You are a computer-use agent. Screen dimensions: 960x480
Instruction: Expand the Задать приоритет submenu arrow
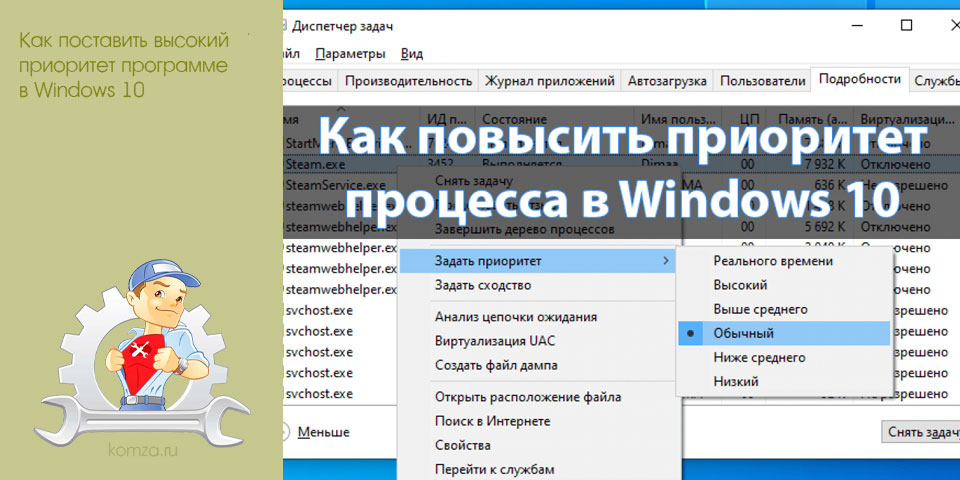click(x=666, y=261)
